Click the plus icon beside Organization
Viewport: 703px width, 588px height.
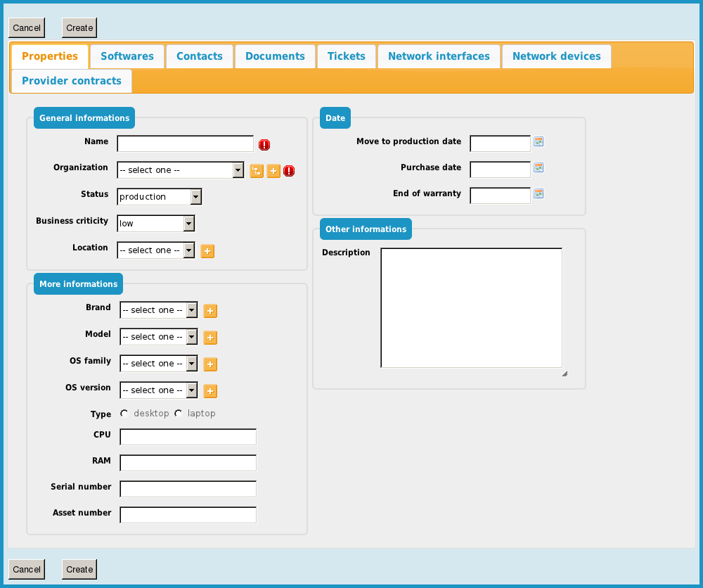point(273,171)
